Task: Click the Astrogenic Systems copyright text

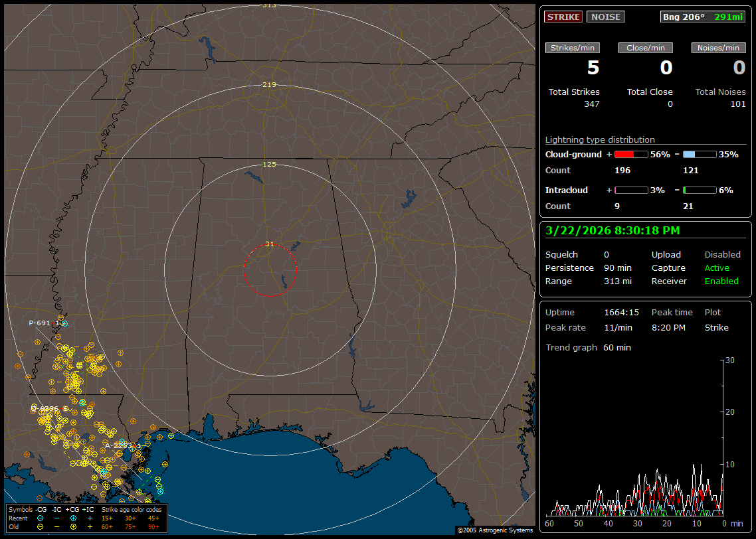Action: [495, 530]
